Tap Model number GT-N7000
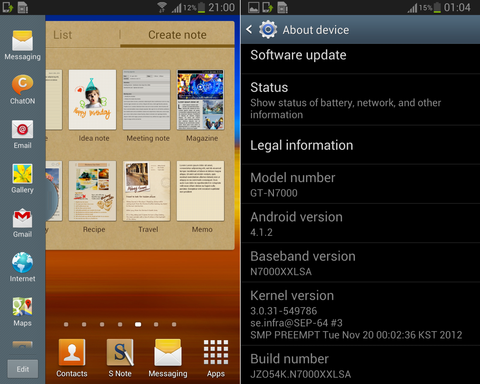This screenshot has height=384, width=480. [x=361, y=184]
